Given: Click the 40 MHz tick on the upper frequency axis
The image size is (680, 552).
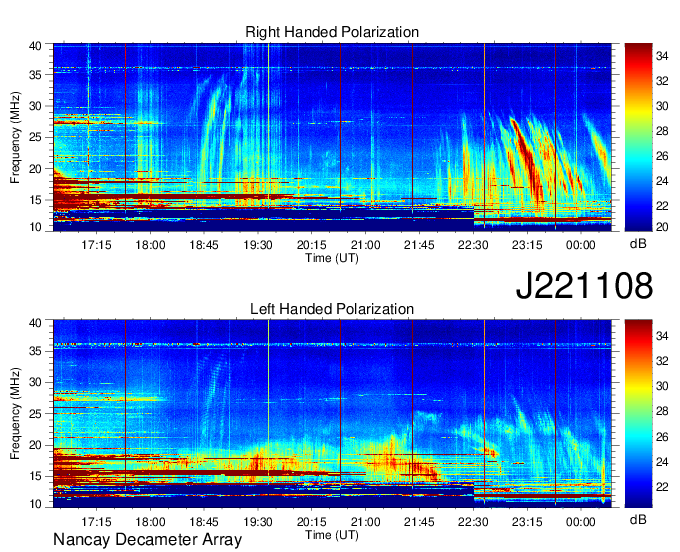Looking at the screenshot, I should pyautogui.click(x=35, y=46).
